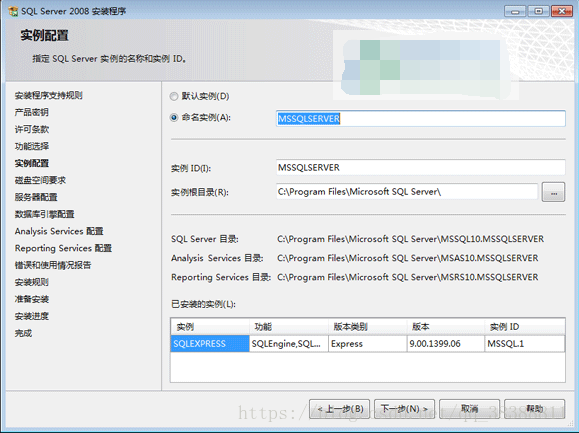579x433 pixels.
Task: Go to next step with 下一步(N)
Action: pos(404,409)
